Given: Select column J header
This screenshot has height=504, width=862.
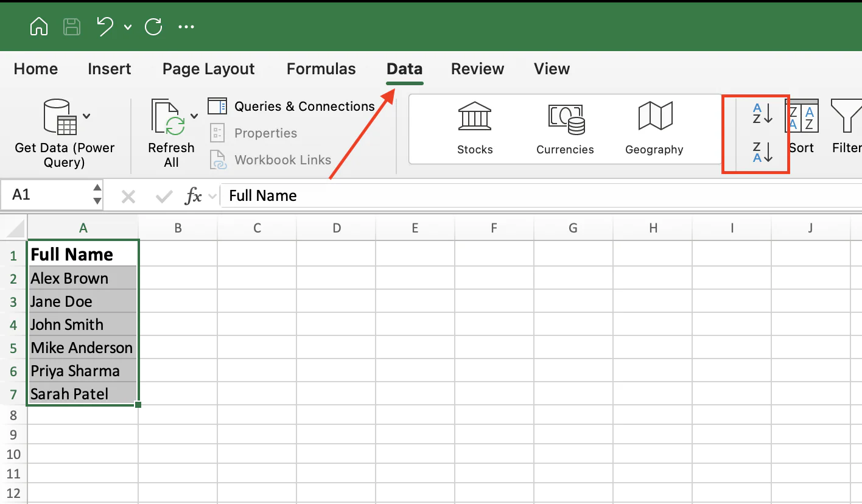Looking at the screenshot, I should tap(811, 228).
